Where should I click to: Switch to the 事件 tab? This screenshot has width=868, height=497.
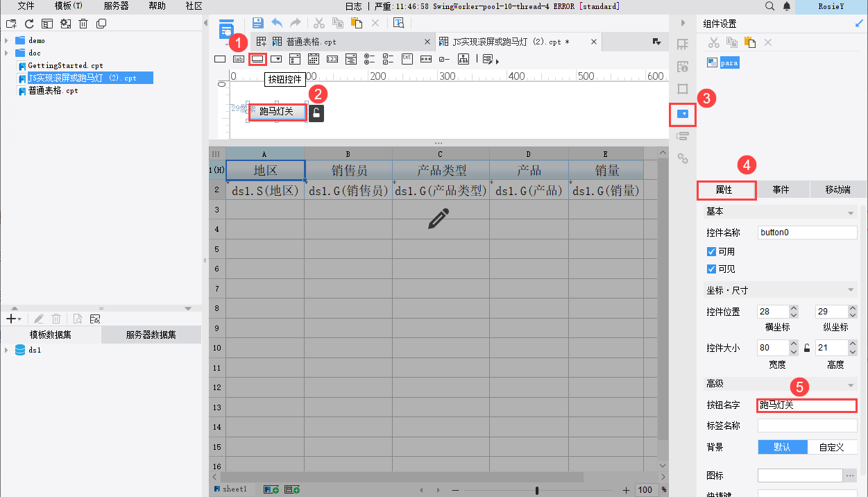tap(781, 189)
